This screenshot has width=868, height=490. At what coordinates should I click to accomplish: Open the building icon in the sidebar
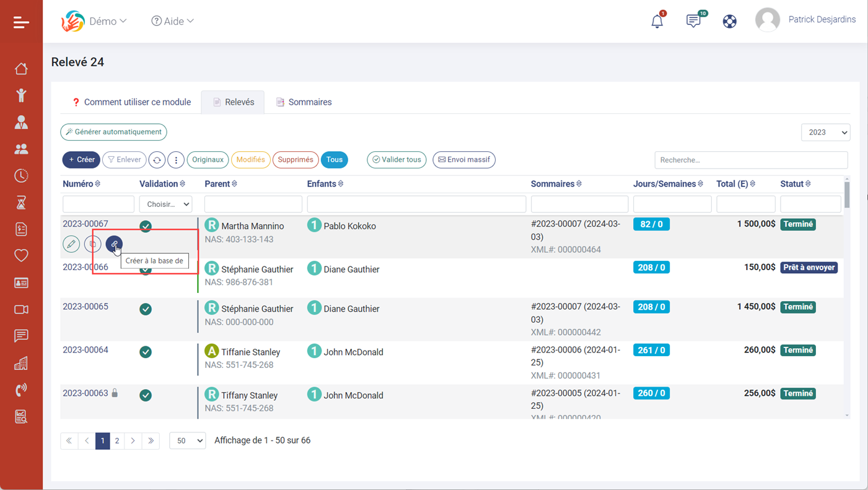[21, 363]
